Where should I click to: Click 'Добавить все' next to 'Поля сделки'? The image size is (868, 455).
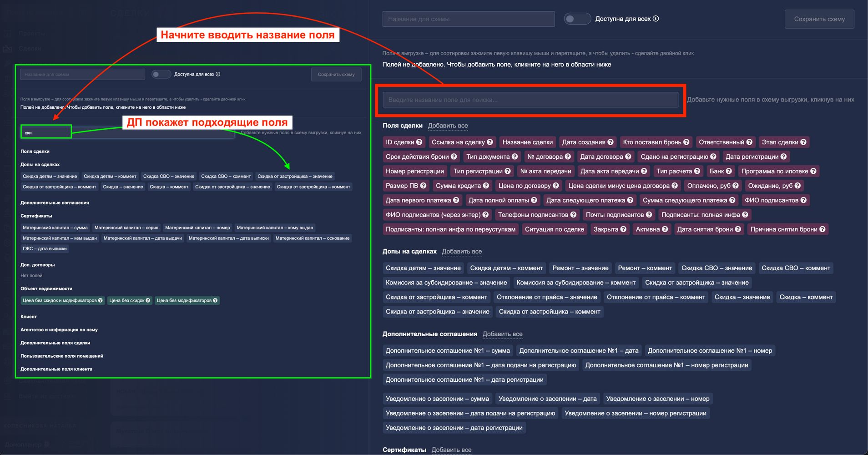click(448, 126)
